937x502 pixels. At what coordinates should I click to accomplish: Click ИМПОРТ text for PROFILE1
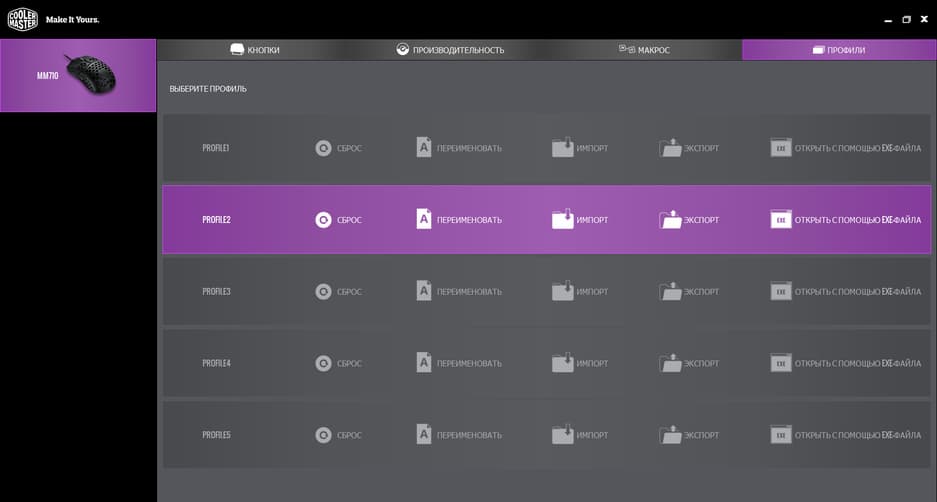click(592, 148)
